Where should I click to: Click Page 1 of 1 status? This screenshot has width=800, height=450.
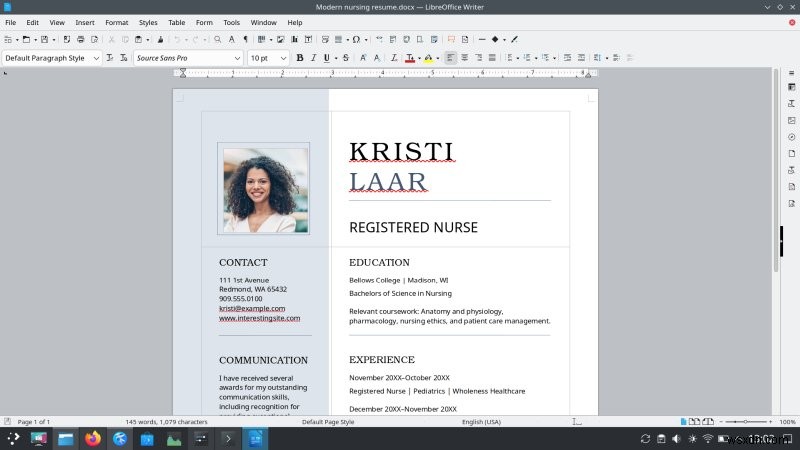[34, 422]
